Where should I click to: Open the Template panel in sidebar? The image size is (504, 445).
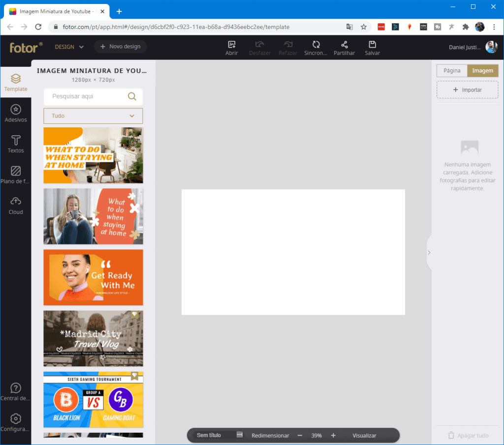click(x=16, y=83)
